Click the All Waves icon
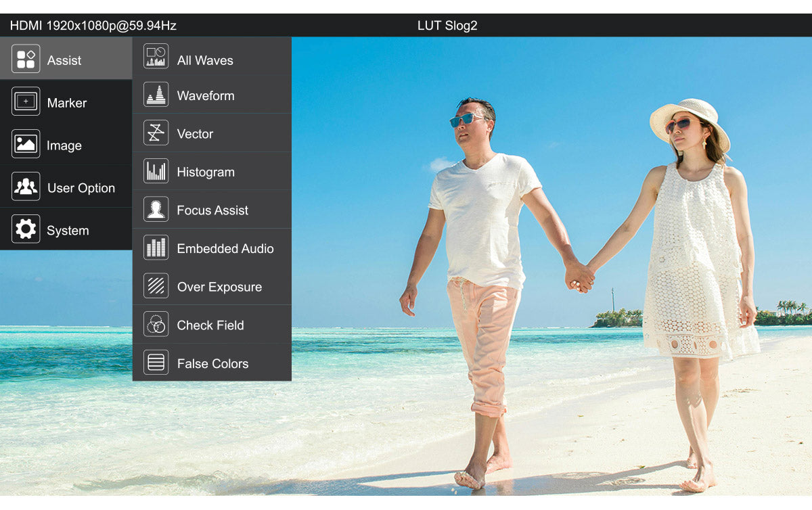Screen dimensions: 812x510 [156, 57]
